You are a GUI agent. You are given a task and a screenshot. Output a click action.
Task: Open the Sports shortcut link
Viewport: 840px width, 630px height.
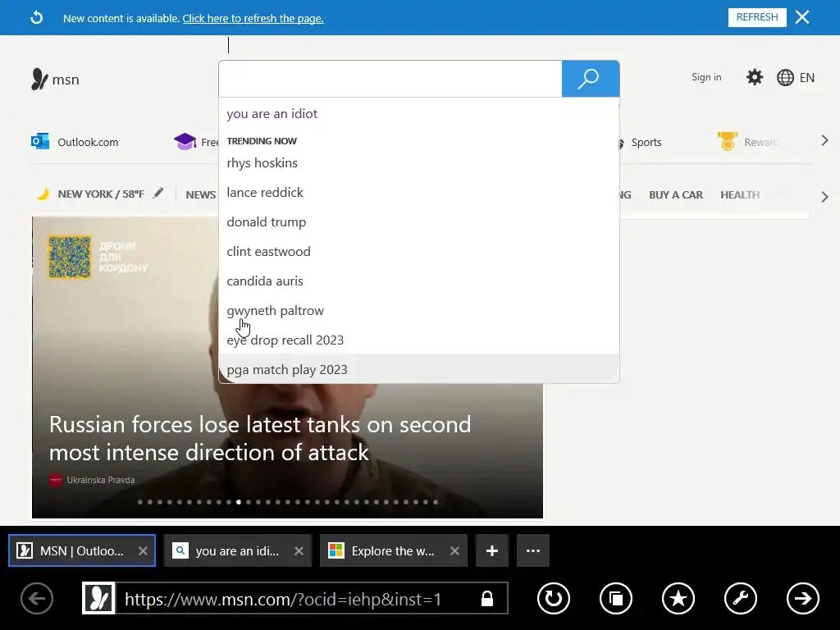646,143
